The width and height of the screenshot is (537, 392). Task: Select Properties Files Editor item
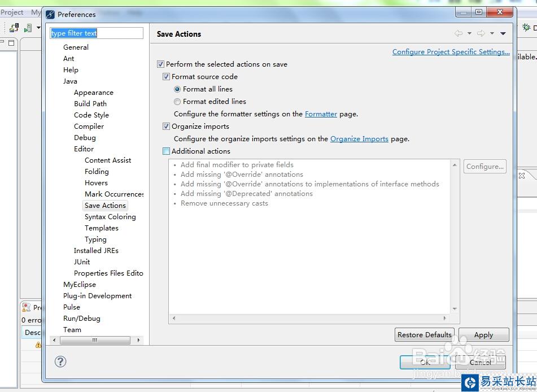(108, 273)
